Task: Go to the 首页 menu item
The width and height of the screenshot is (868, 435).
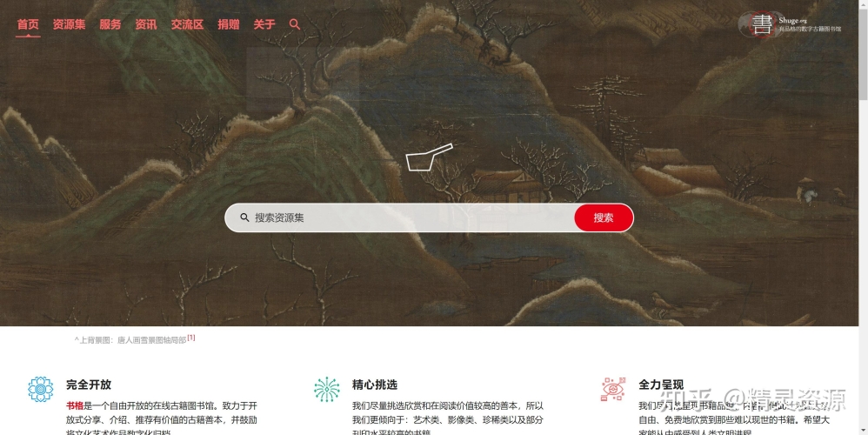Action: coord(28,24)
